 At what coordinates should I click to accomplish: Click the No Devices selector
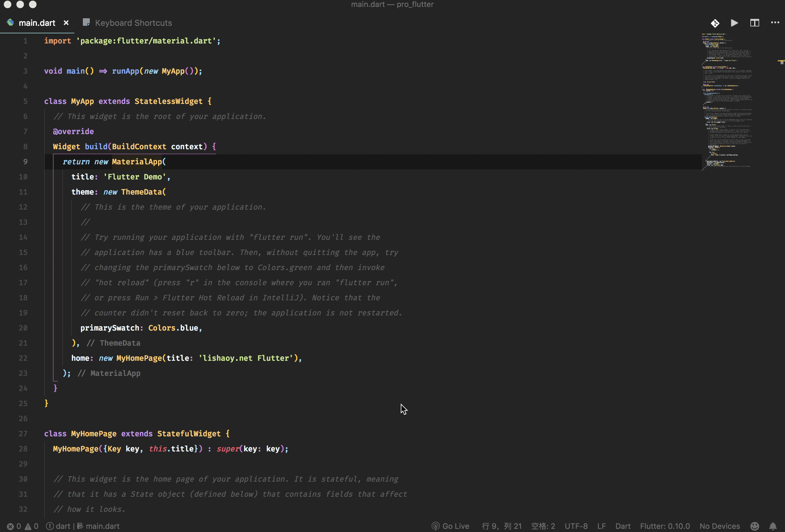click(x=719, y=526)
